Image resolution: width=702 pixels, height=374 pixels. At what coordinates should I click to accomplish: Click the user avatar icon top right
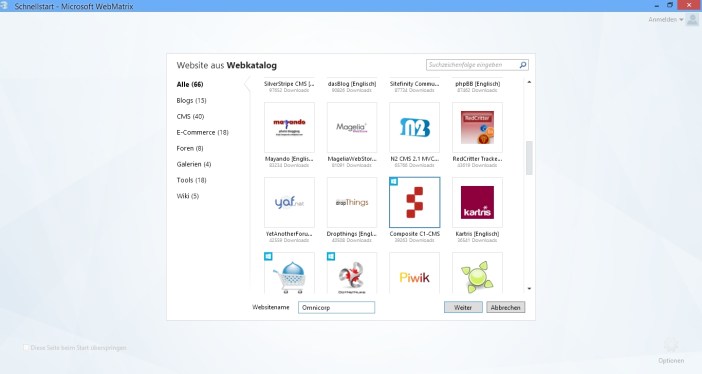tap(692, 20)
